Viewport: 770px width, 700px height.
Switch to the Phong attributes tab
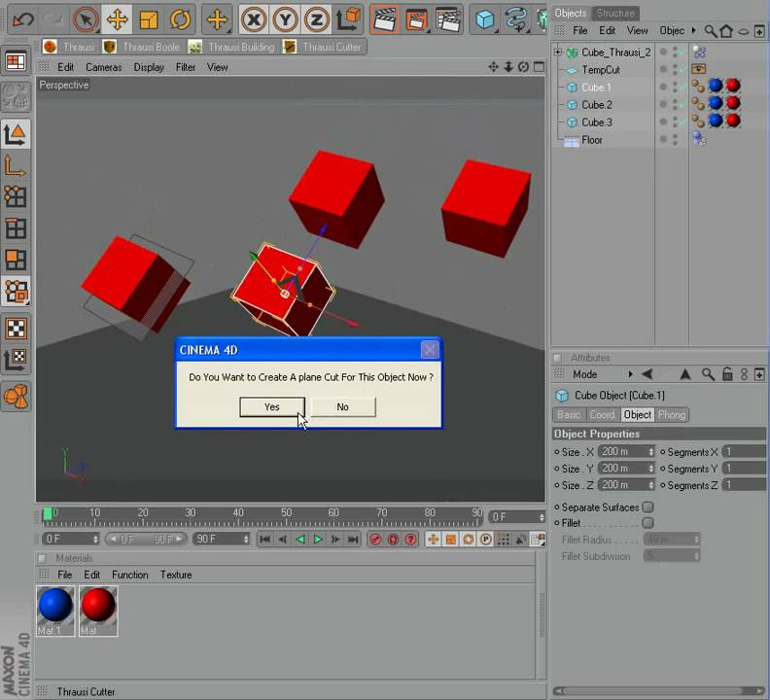point(671,414)
